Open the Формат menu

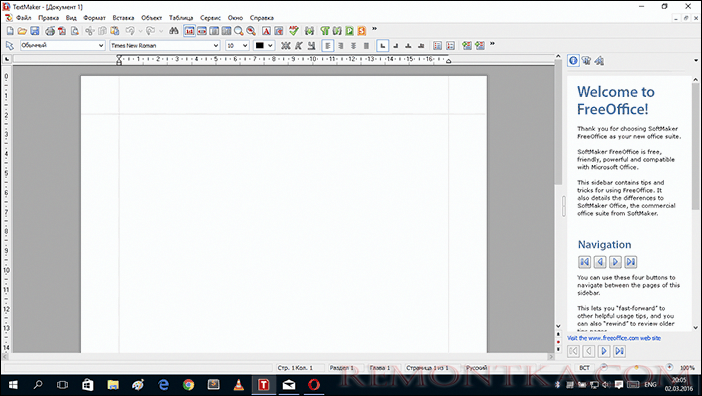click(94, 18)
